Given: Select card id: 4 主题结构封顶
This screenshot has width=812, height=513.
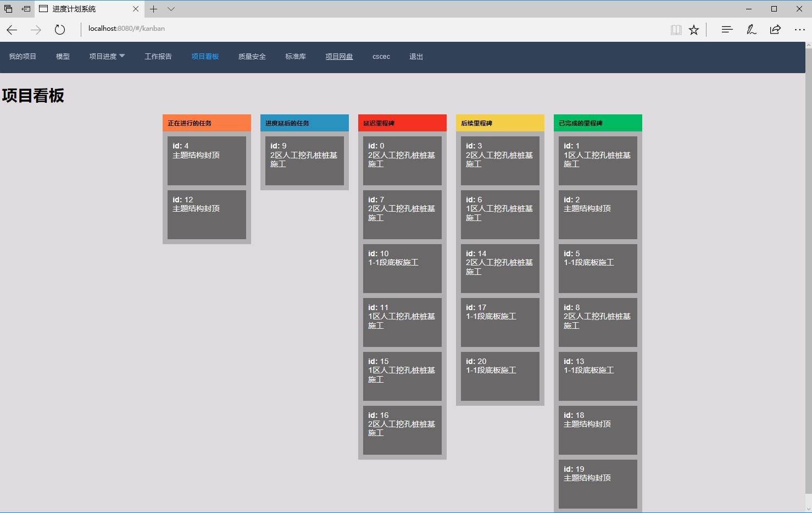Looking at the screenshot, I should pos(207,161).
